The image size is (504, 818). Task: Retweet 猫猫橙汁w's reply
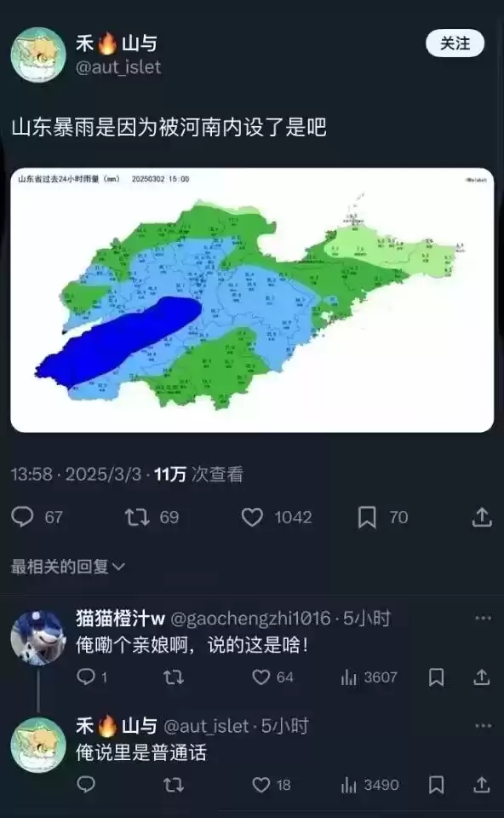pos(173,677)
